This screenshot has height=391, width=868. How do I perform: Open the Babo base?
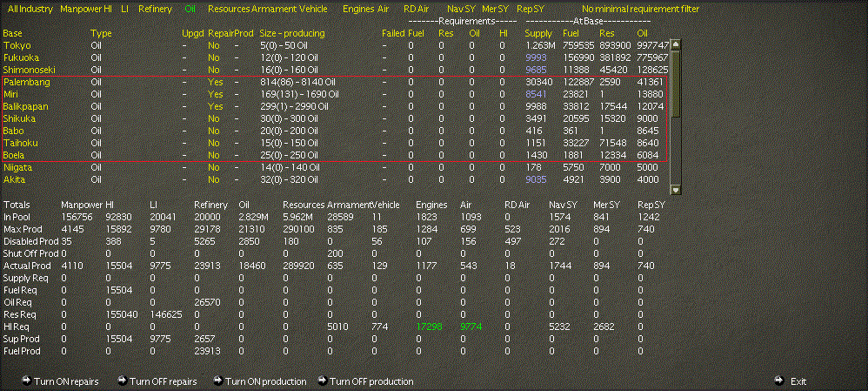point(13,131)
